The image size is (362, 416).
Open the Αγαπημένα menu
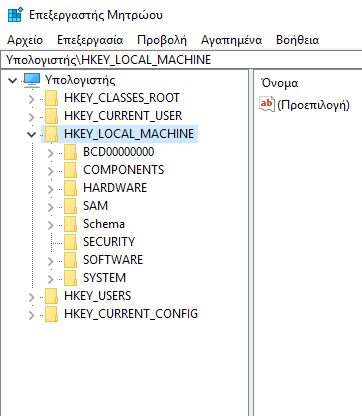coord(231,40)
